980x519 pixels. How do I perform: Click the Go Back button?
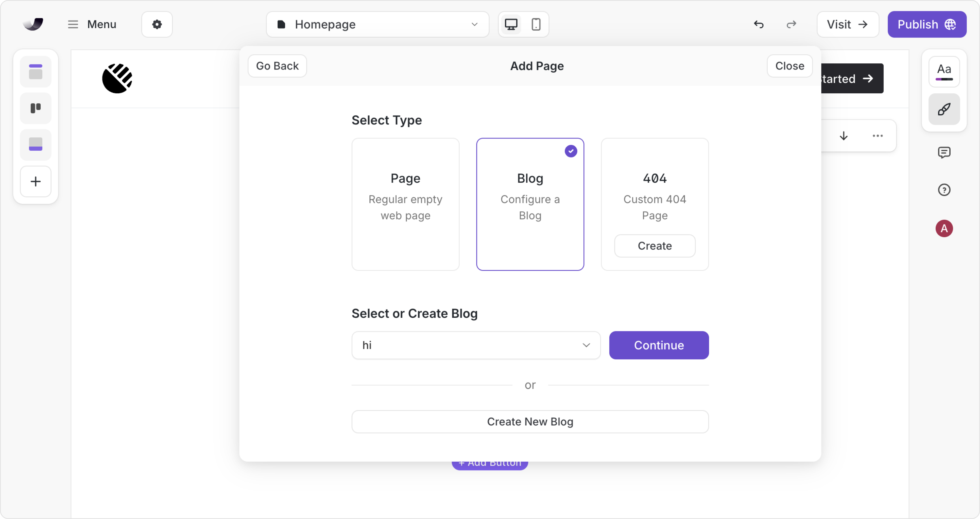coord(277,66)
